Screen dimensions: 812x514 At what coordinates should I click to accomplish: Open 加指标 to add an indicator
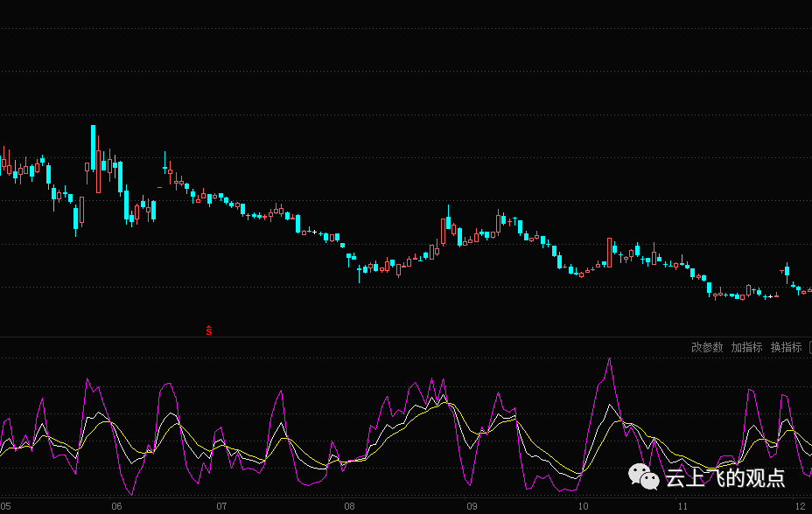point(746,348)
